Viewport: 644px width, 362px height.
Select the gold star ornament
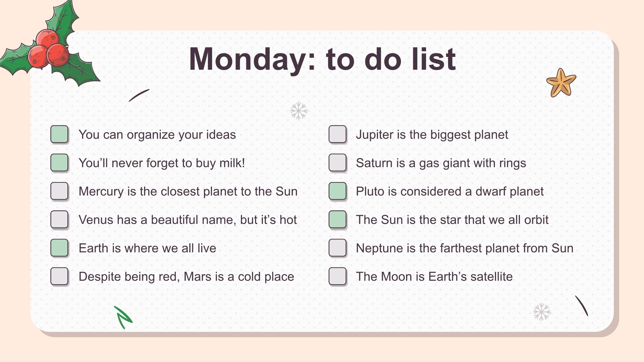pos(561,83)
